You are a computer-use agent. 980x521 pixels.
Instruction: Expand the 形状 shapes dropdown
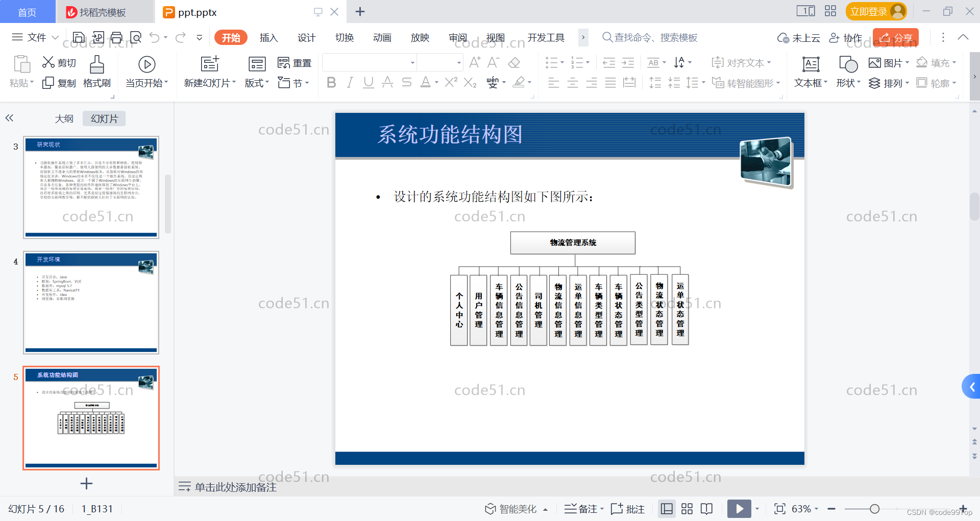click(x=848, y=83)
